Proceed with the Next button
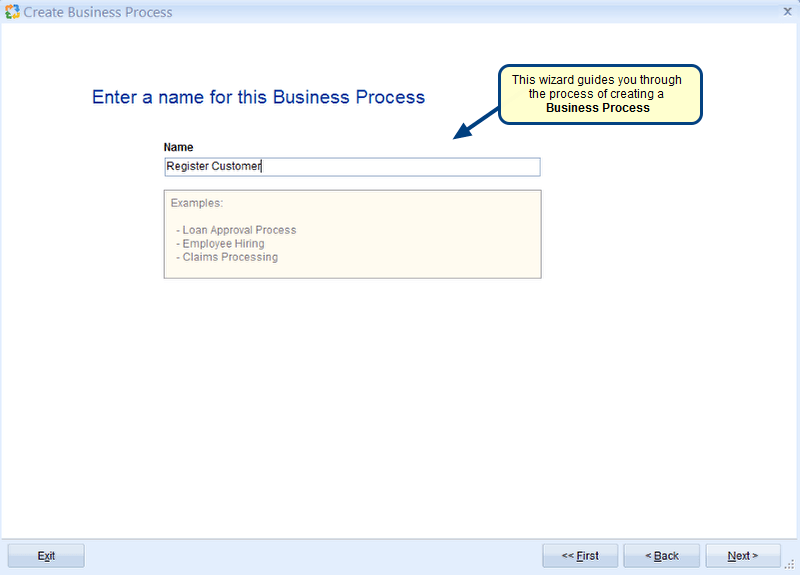This screenshot has height=575, width=800. (742, 556)
